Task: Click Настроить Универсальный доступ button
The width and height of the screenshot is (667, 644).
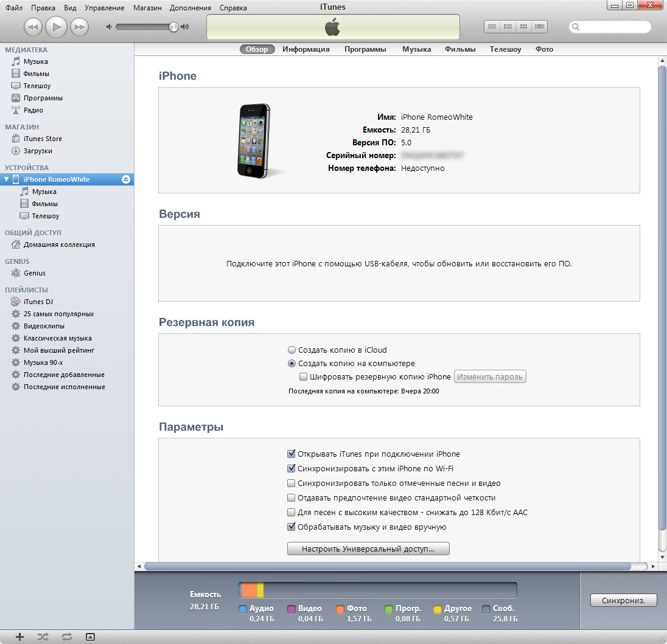Action: pyautogui.click(x=368, y=549)
